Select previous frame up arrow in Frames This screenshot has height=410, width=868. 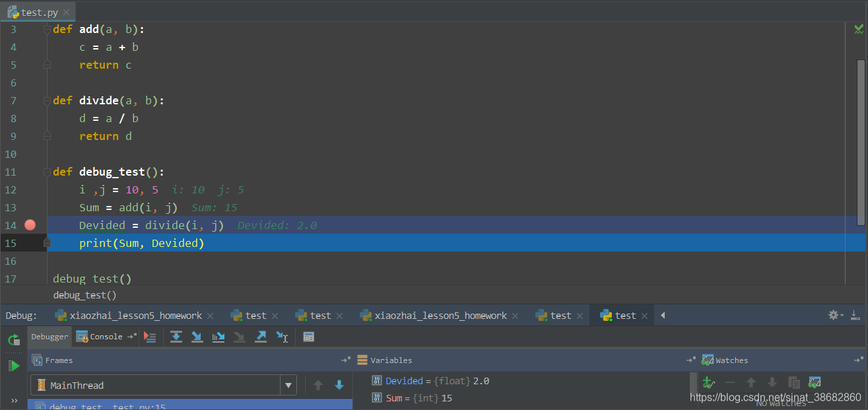coord(318,385)
